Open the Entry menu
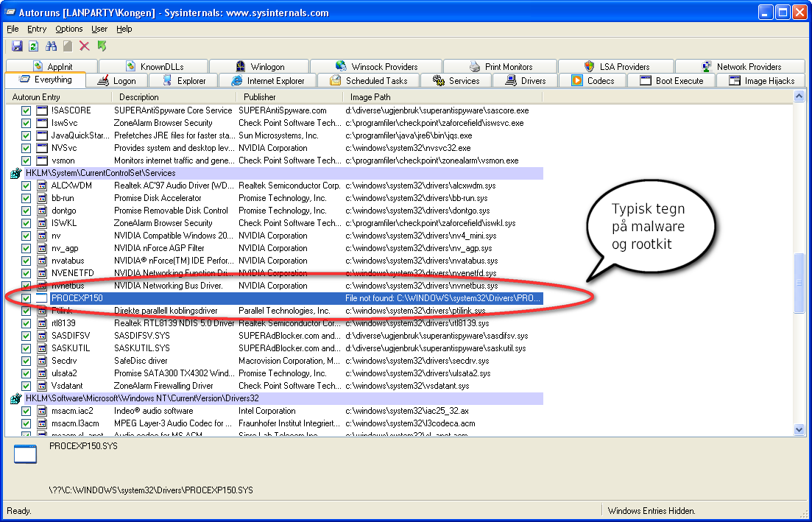 point(37,29)
